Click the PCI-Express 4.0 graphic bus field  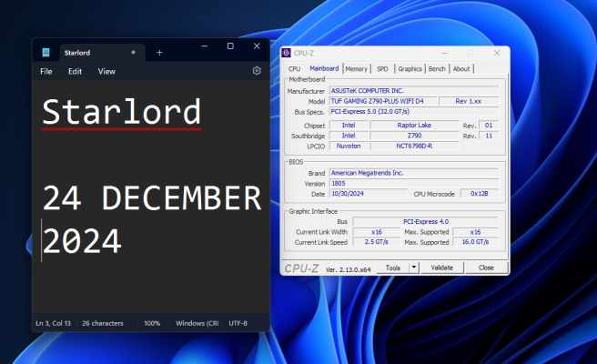pos(426,222)
